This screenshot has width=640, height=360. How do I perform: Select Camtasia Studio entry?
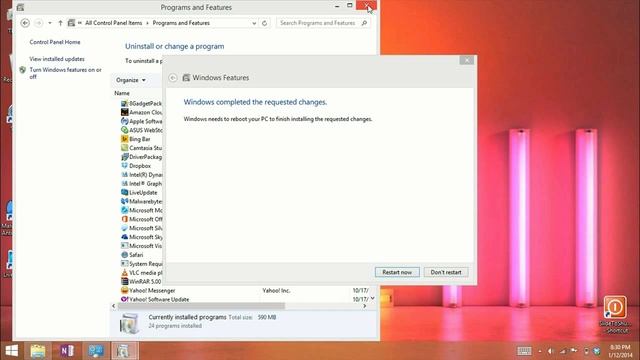[141, 148]
